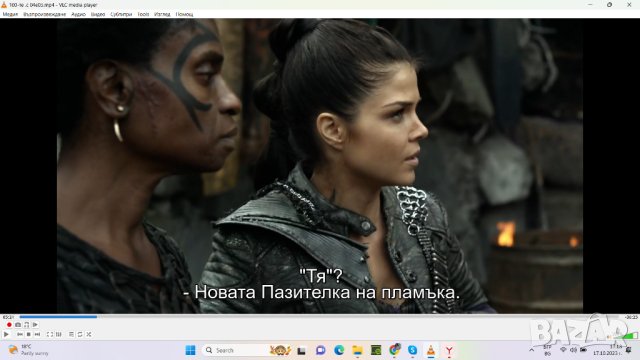
Task: Toggle loop/repeat mode
Action: (x=80, y=334)
